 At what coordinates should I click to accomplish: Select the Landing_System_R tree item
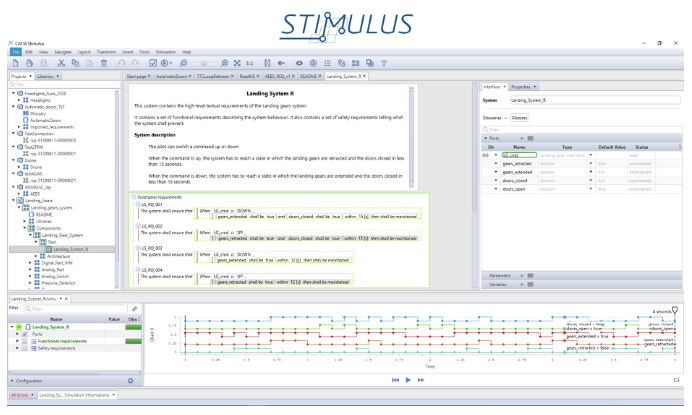point(71,249)
